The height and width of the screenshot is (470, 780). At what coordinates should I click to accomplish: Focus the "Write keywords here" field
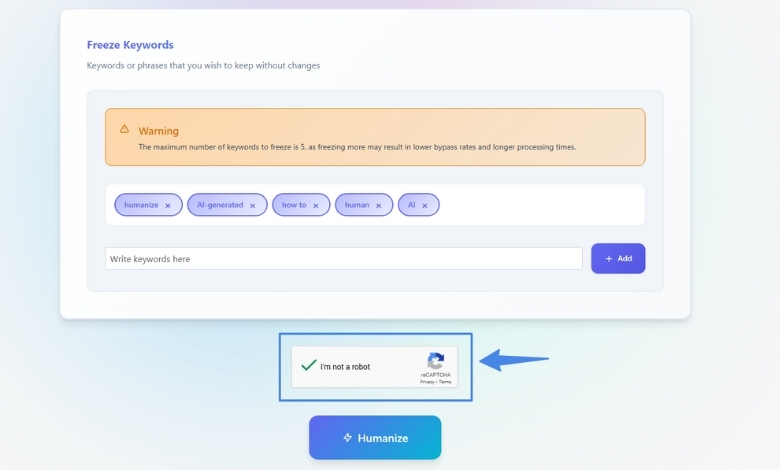coord(344,259)
